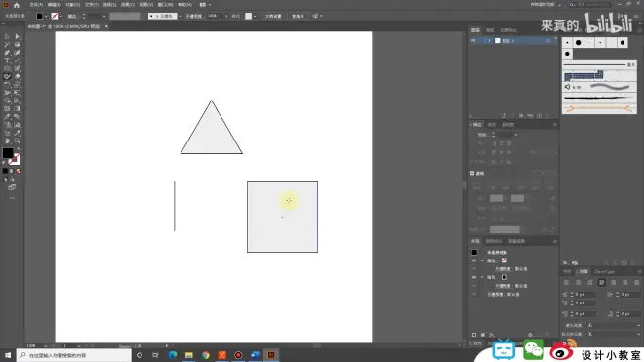Switch to the OpenType tab

[604, 272]
